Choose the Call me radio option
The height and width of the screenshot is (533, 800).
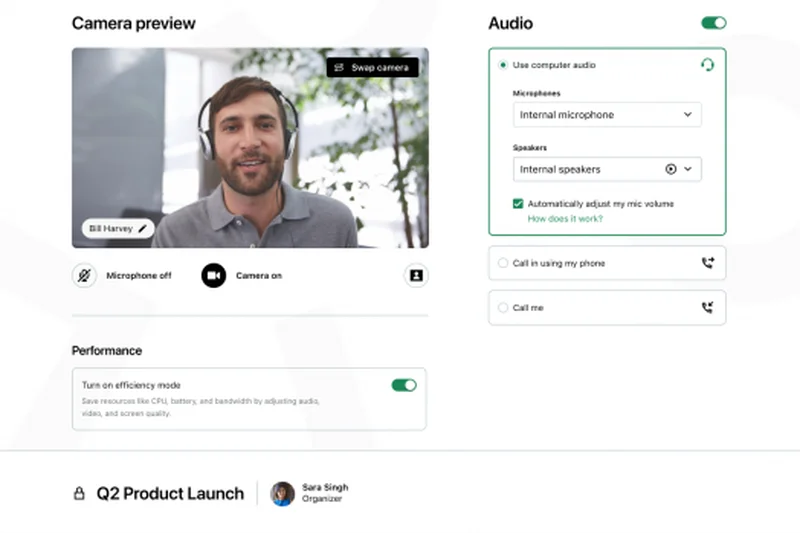point(503,308)
